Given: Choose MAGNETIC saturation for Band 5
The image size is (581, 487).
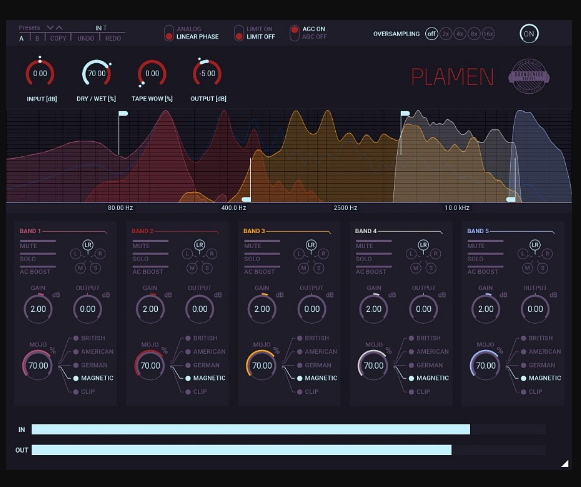Looking at the screenshot, I should click(541, 378).
